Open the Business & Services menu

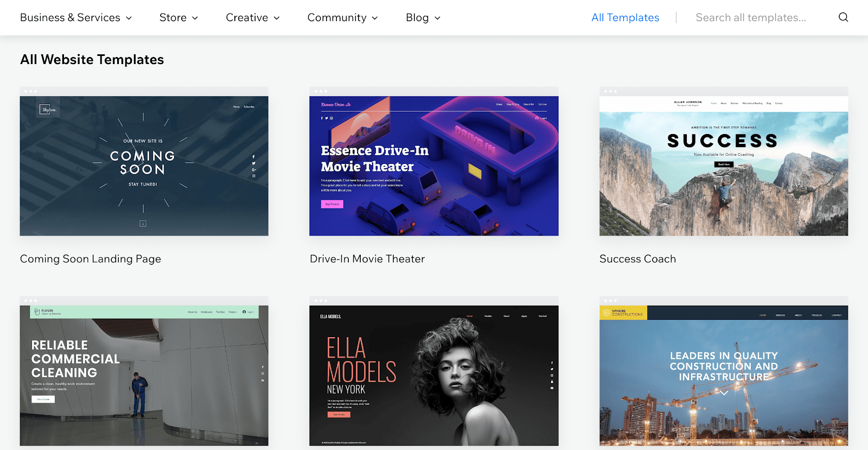click(76, 17)
